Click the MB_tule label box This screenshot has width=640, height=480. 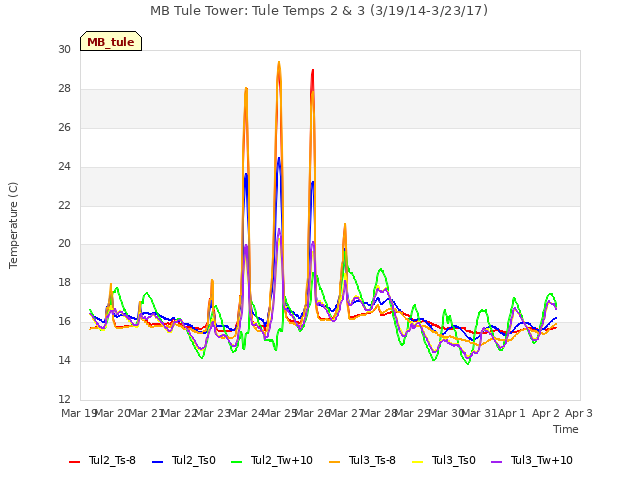[x=111, y=41]
